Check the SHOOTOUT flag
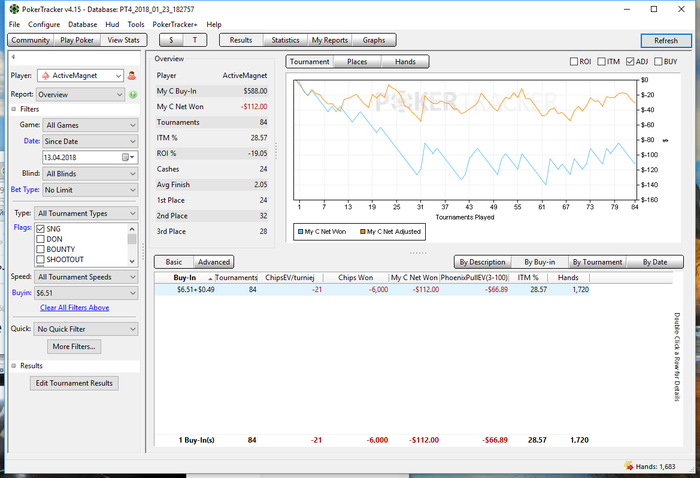This screenshot has width=700, height=478. (x=41, y=259)
